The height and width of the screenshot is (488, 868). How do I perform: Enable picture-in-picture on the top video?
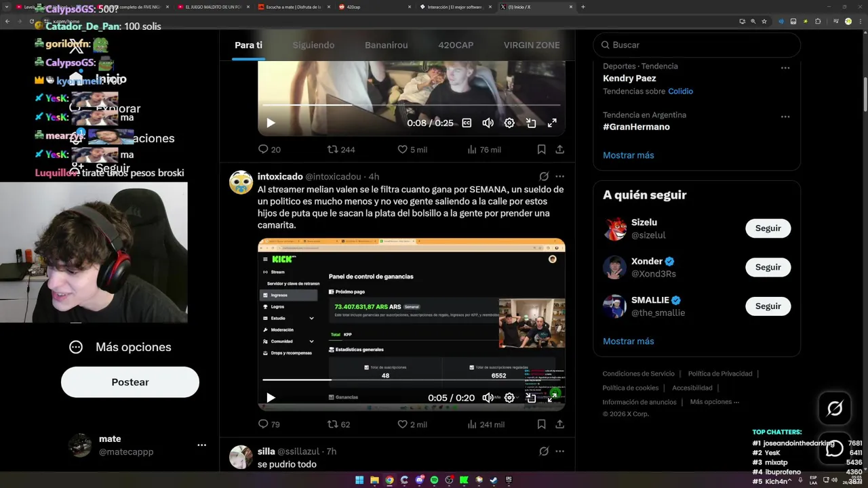pos(531,123)
